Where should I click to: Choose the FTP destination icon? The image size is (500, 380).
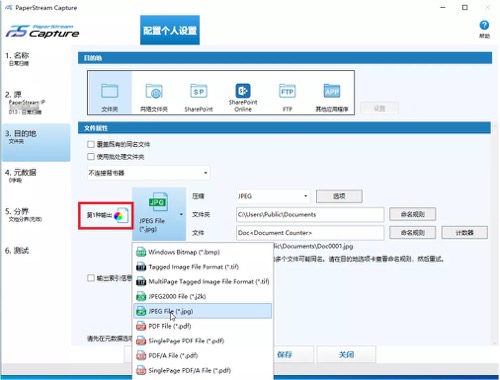click(287, 91)
